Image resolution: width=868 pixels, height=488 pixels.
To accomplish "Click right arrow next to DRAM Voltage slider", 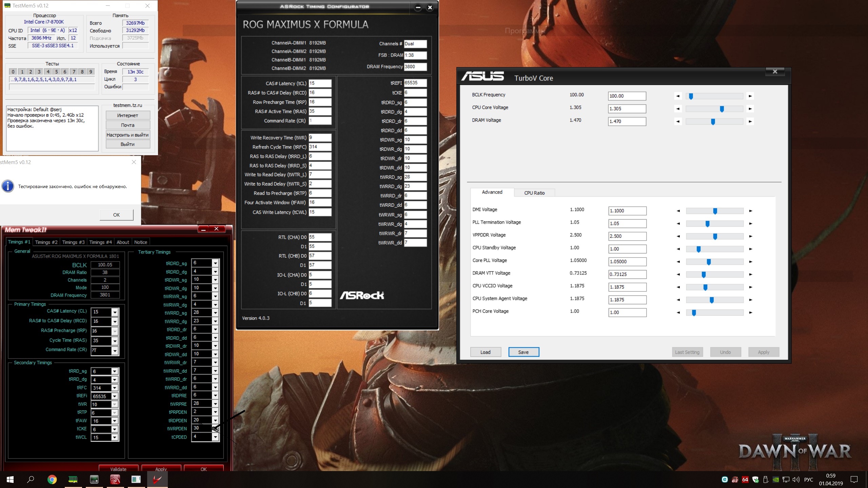I will [x=750, y=121].
